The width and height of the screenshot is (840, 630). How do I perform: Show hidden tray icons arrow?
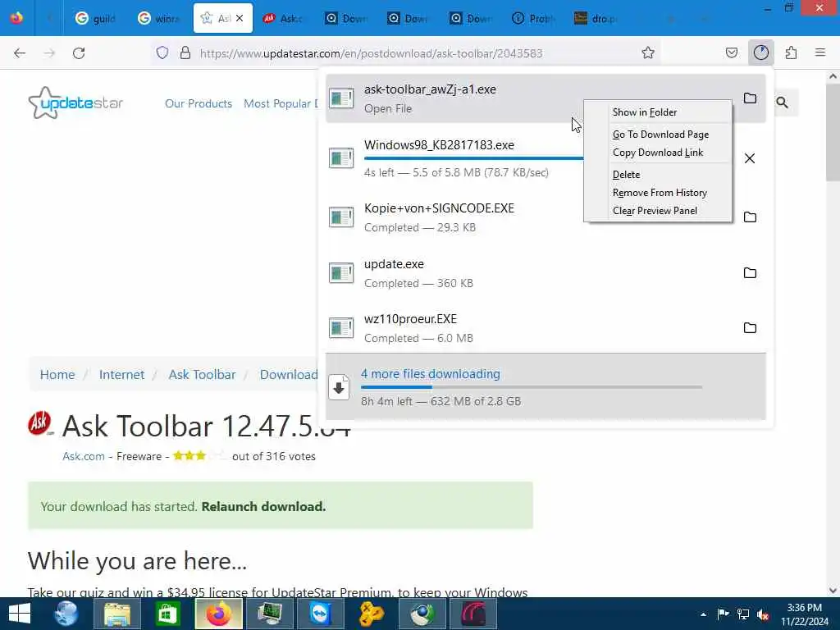703,614
